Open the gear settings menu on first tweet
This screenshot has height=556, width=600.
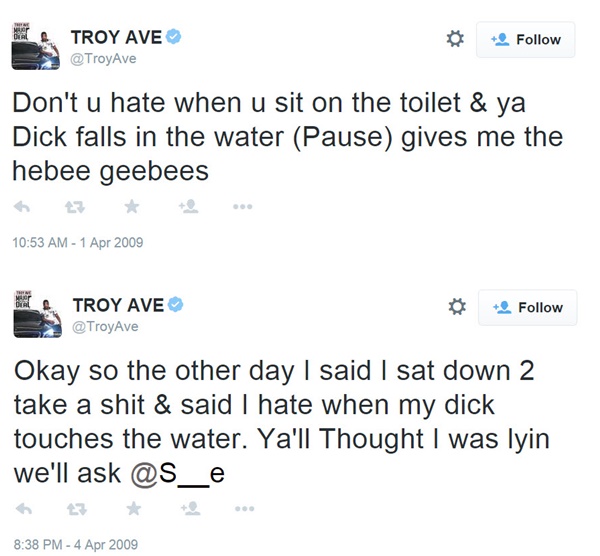(455, 39)
